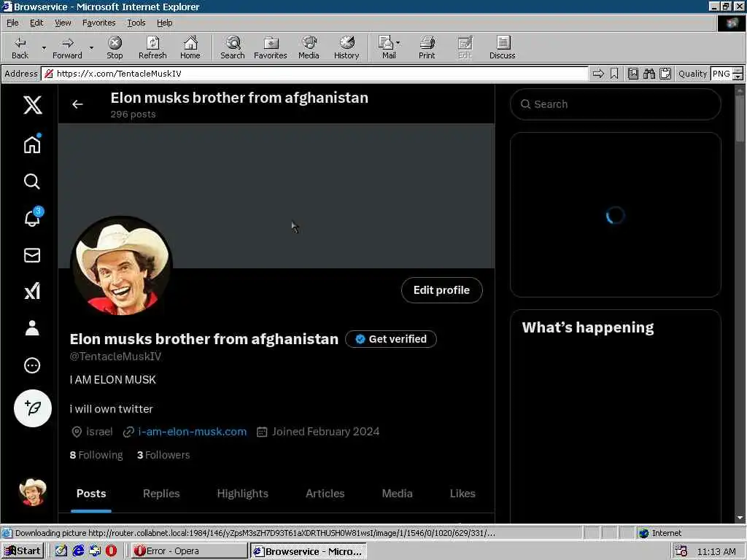Click the binoculars find icon

(x=649, y=74)
